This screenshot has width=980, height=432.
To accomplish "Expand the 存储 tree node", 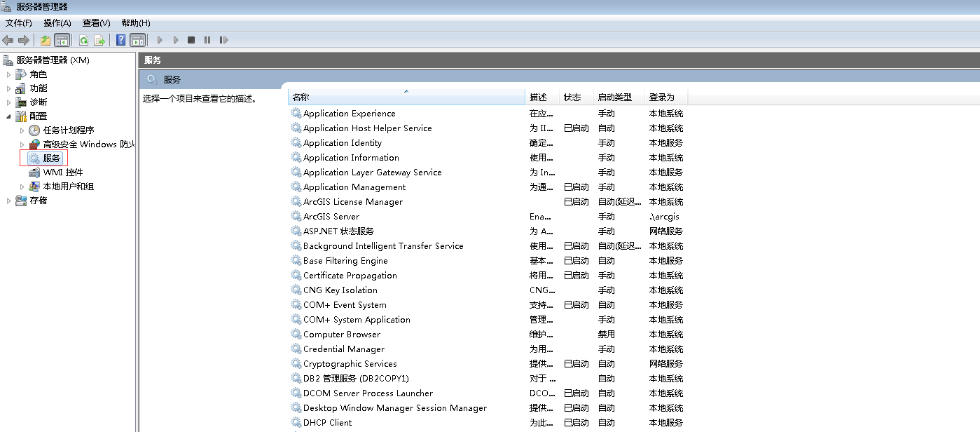I will tap(9, 201).
